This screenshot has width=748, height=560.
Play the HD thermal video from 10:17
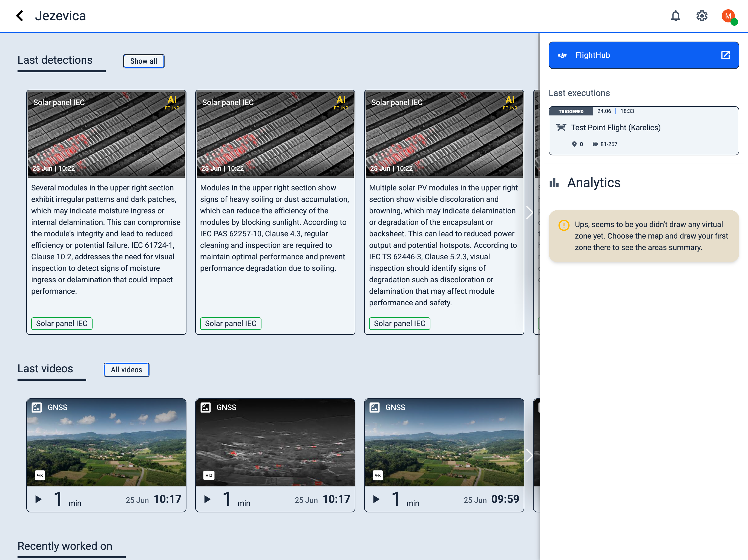click(x=207, y=499)
